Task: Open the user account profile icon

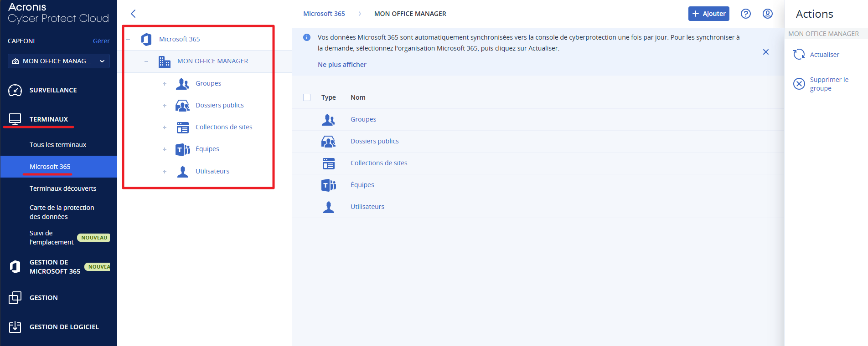Action: point(768,14)
